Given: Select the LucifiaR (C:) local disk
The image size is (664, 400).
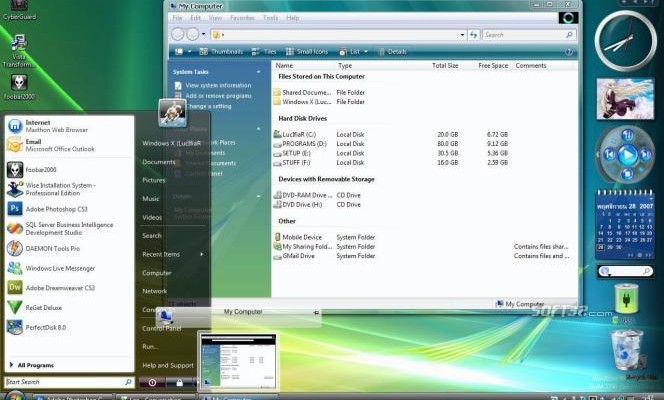Looking at the screenshot, I should [299, 134].
